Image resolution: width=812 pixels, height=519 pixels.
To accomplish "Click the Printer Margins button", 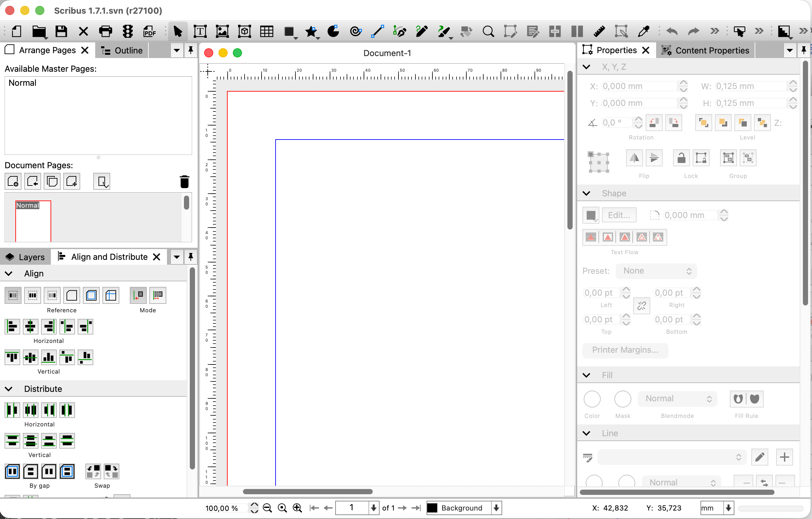I will point(625,350).
